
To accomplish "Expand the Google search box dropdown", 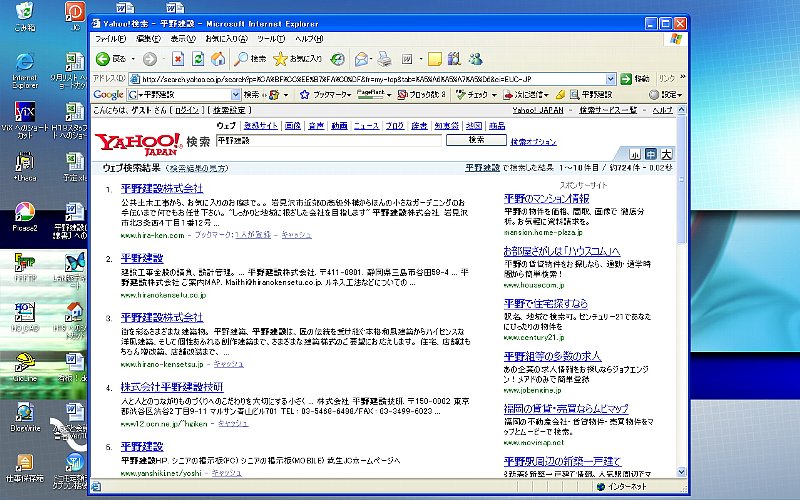I will coord(235,95).
